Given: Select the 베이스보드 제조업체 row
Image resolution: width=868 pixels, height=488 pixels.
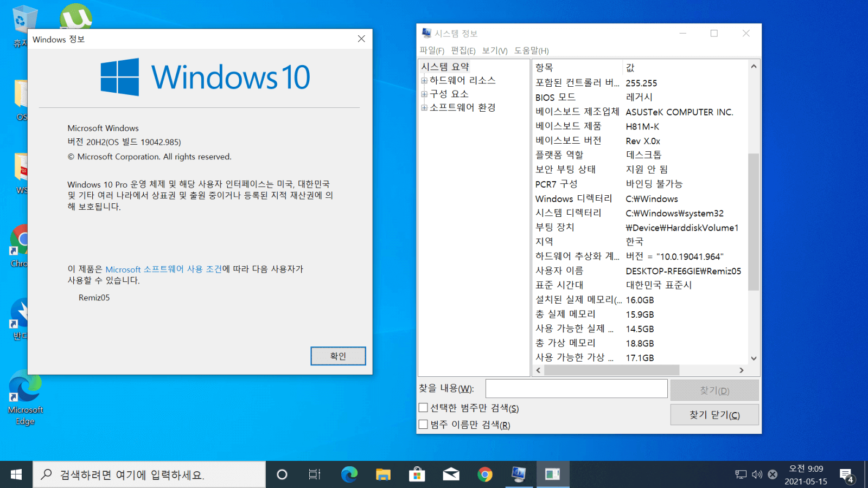Looking at the screenshot, I should 640,112.
